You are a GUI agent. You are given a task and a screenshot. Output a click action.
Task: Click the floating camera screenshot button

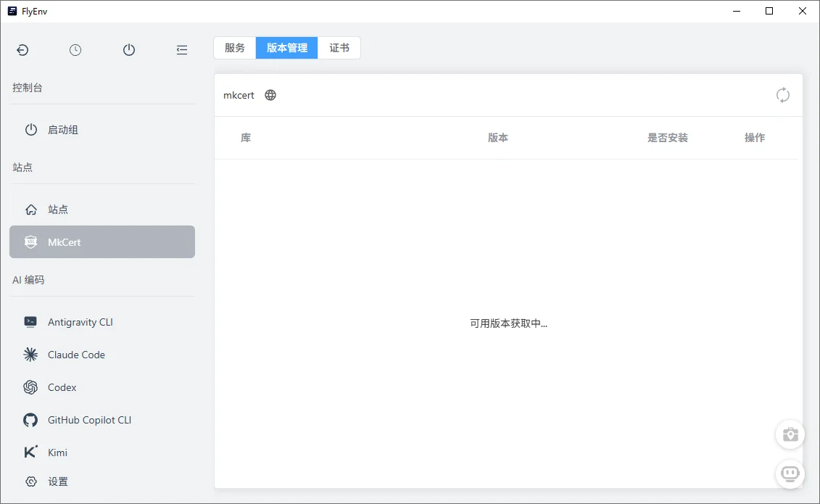[790, 434]
